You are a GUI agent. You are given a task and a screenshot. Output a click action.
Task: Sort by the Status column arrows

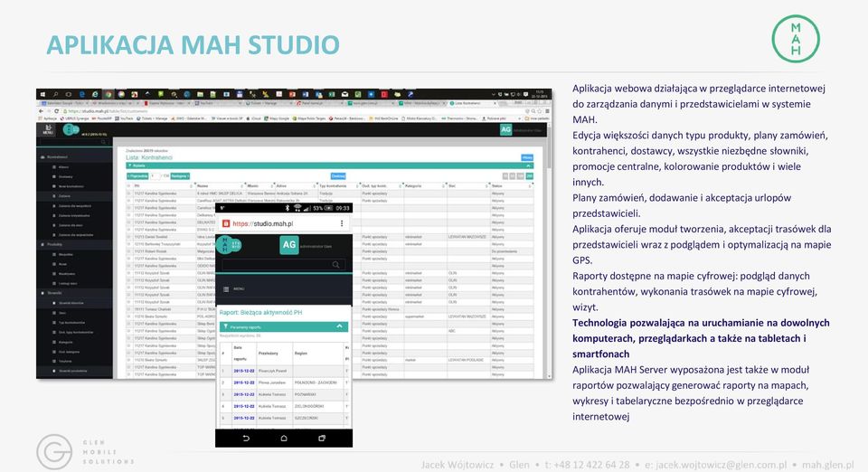click(x=529, y=186)
